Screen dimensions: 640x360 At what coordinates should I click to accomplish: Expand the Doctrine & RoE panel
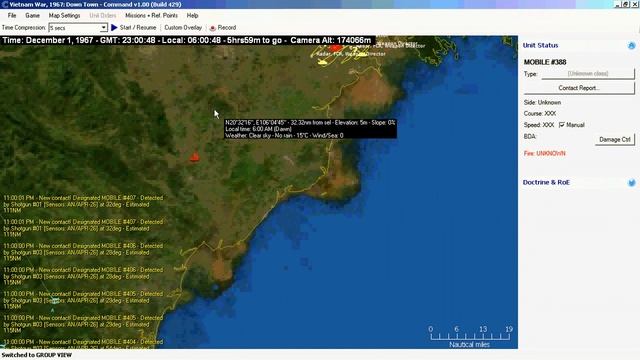[x=631, y=182]
